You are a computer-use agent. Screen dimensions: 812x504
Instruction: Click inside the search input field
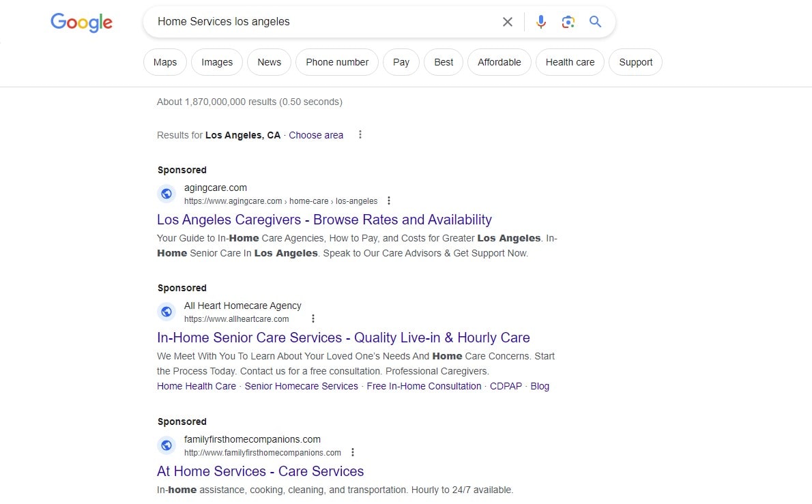point(307,21)
